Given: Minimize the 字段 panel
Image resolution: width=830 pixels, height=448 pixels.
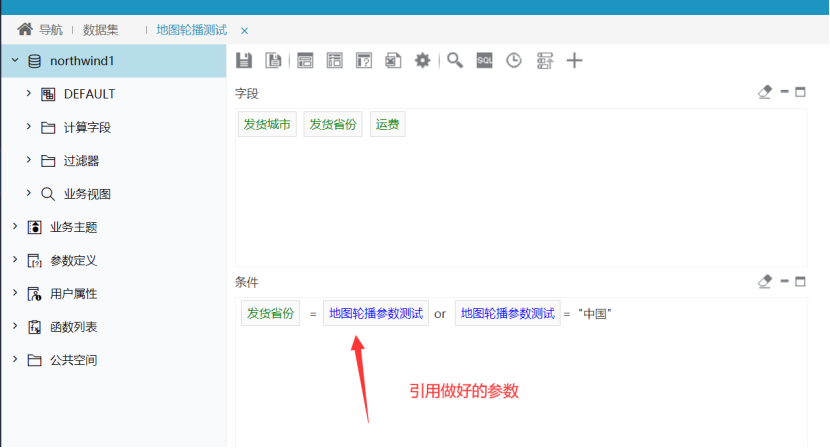Looking at the screenshot, I should coord(784,92).
